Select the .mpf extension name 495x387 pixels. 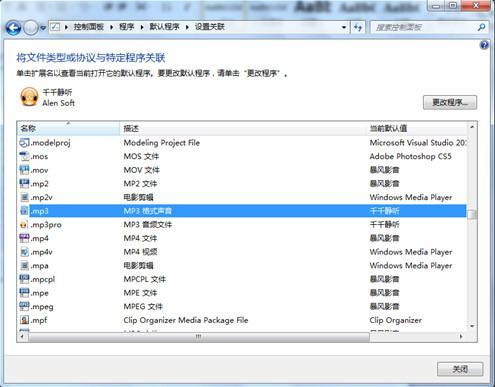click(39, 320)
